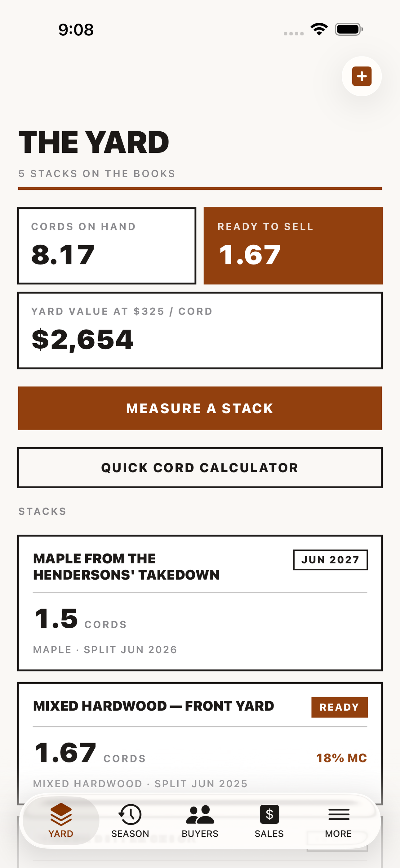Screen dimensions: 400x868
Task: Tap the 18% MC moisture reading
Action: (x=341, y=758)
